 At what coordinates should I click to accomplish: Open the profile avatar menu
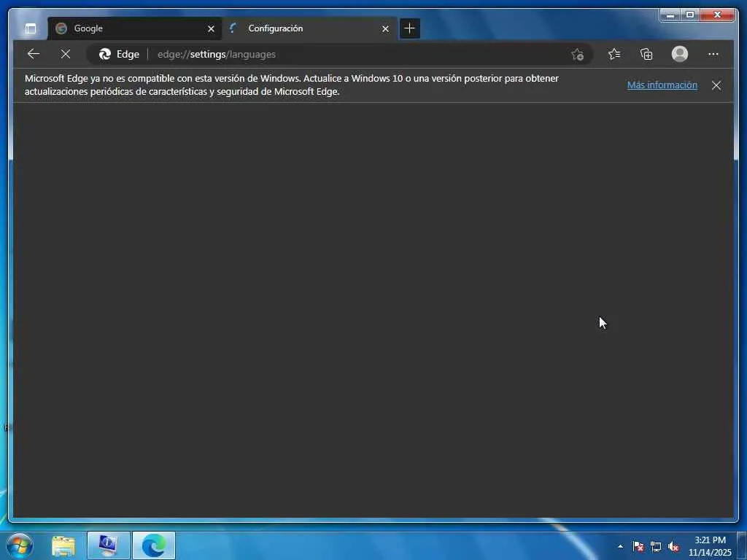coord(680,54)
